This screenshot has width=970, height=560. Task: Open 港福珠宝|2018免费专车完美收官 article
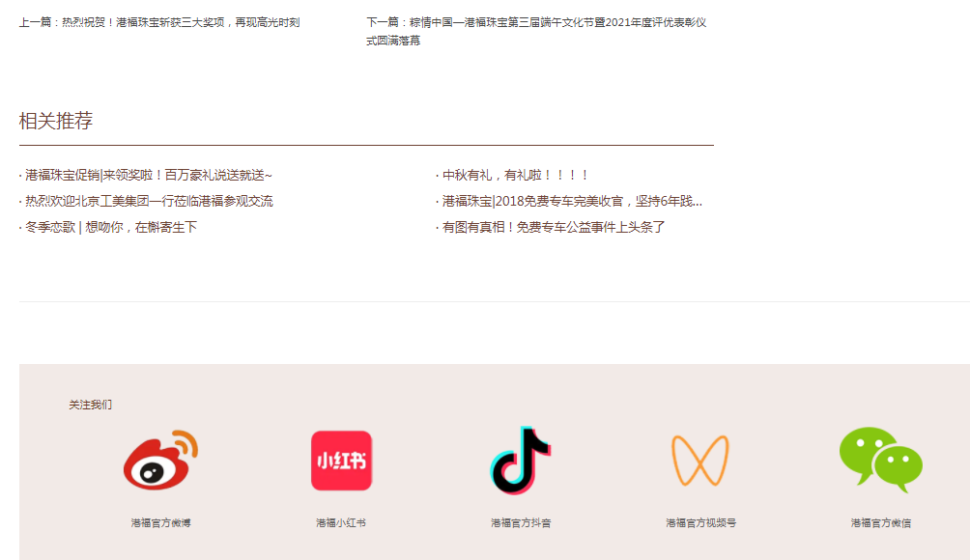[572, 201]
